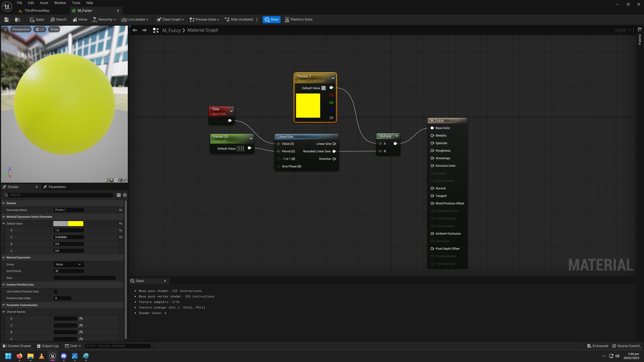Enable Use Custom Primitive Data
644x362 pixels.
[55, 291]
